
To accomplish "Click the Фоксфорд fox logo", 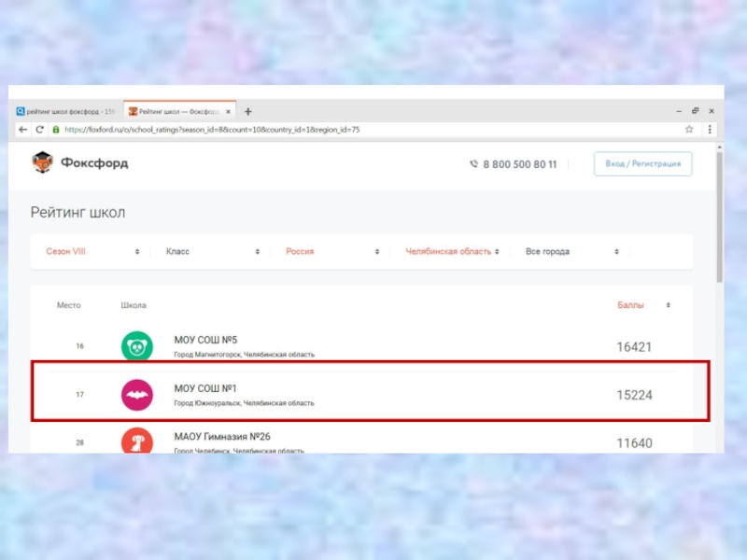I will [43, 163].
